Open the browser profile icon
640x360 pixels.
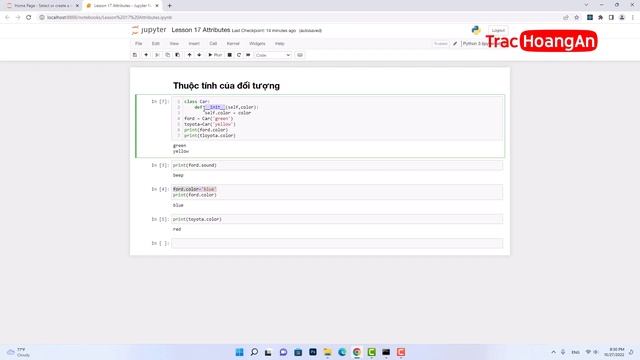point(622,18)
